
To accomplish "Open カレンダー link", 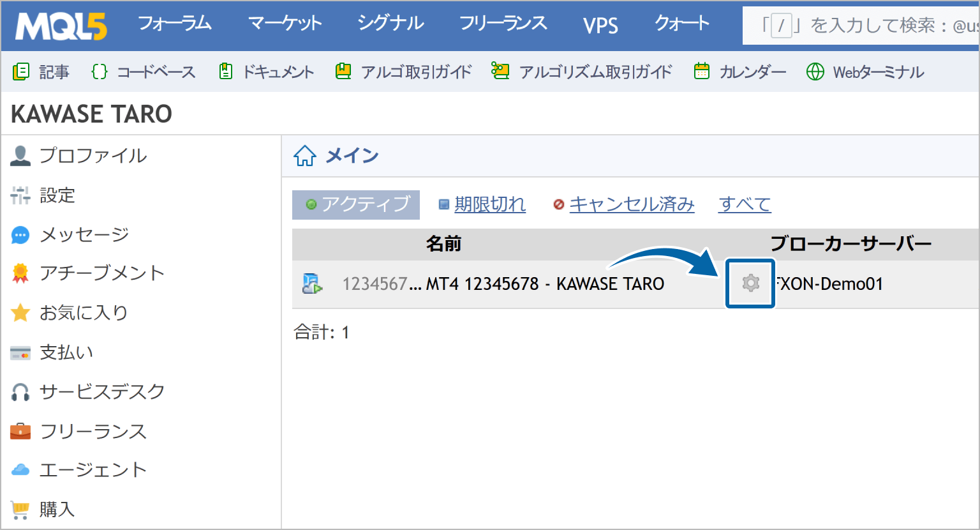I will [x=753, y=72].
